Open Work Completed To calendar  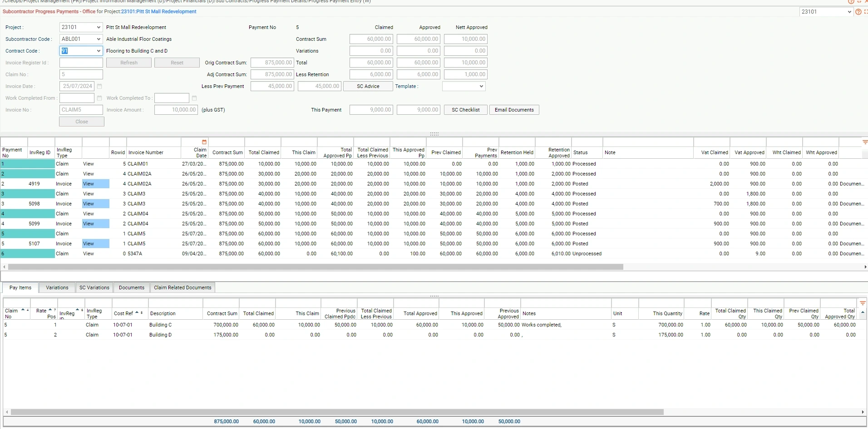194,98
